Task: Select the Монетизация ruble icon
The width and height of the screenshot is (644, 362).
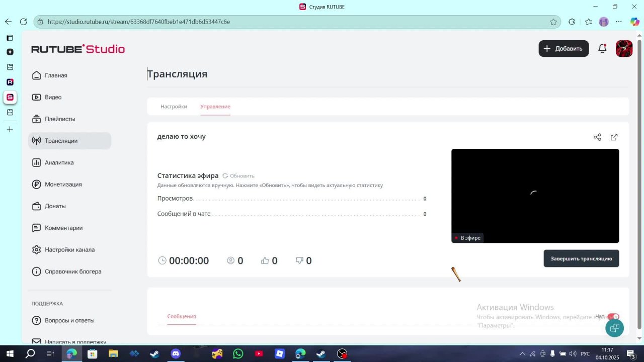Action: (36, 184)
